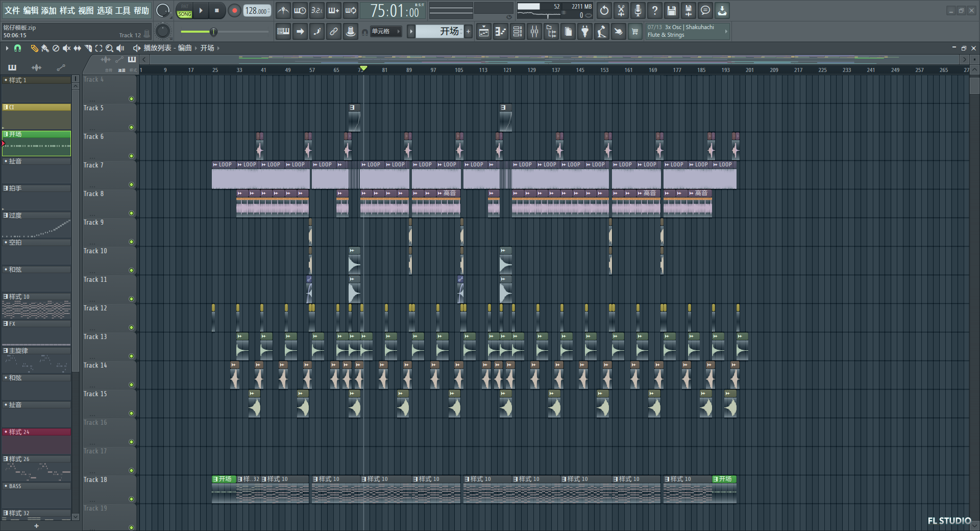Open the Browser tree view
This screenshot has width=980, height=531.
pos(551,32)
